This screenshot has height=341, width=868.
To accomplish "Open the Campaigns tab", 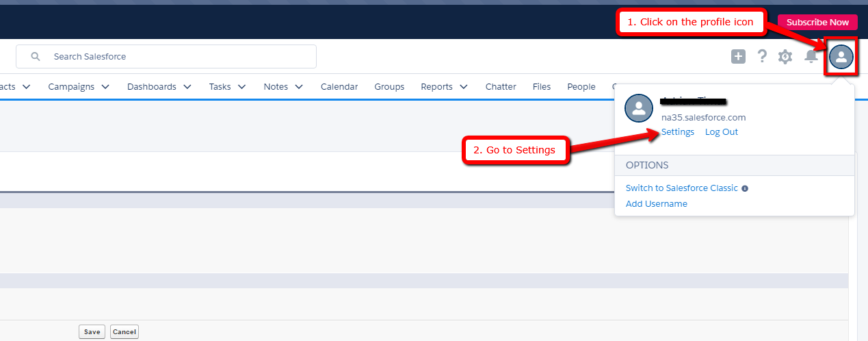I will [x=71, y=87].
